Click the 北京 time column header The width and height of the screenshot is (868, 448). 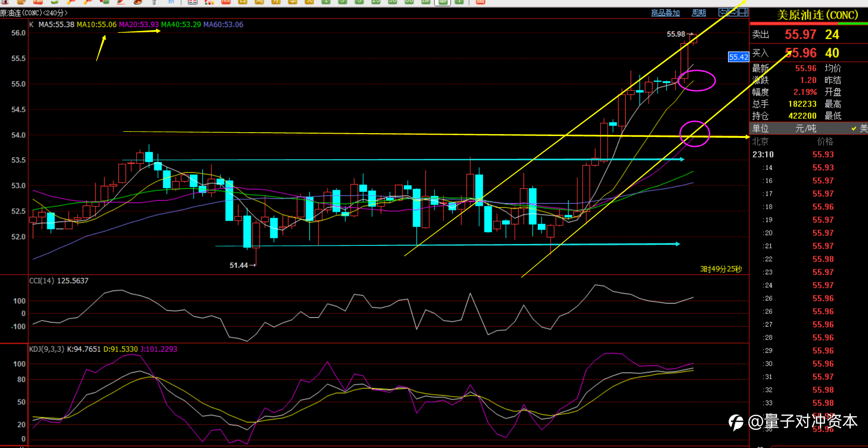760,142
